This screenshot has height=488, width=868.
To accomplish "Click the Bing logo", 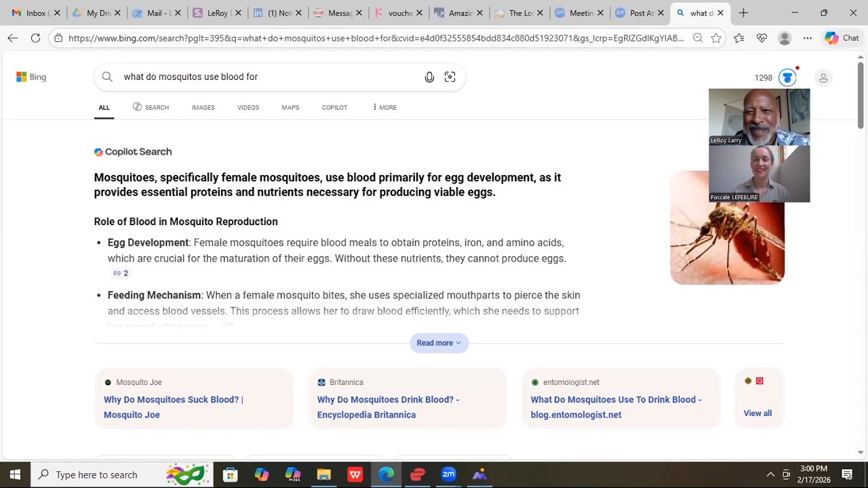I will pos(31,77).
